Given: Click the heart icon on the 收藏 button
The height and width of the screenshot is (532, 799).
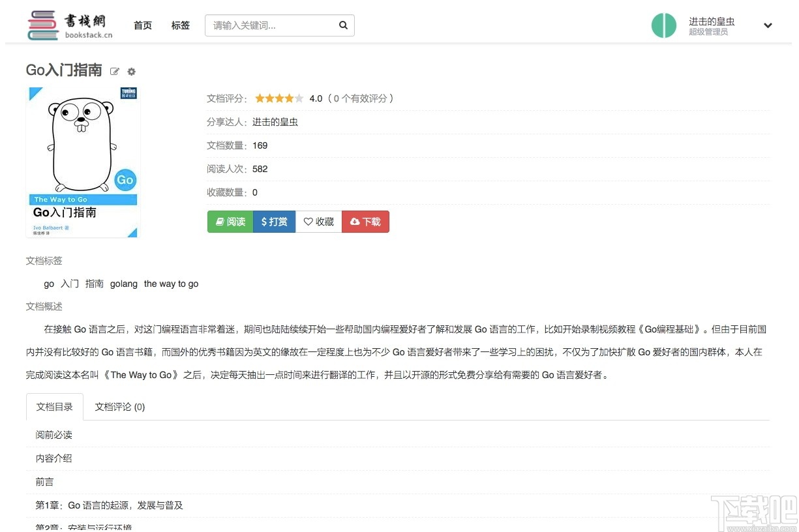Looking at the screenshot, I should (310, 222).
